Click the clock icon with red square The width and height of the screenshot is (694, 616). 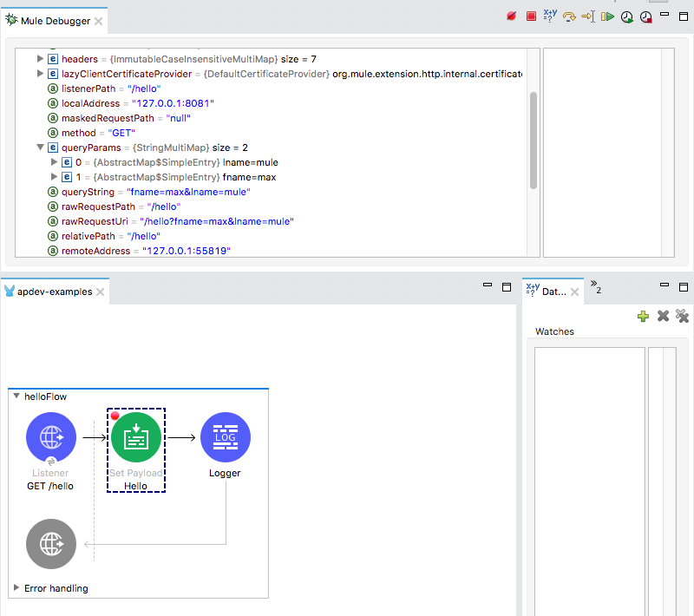[x=646, y=17]
